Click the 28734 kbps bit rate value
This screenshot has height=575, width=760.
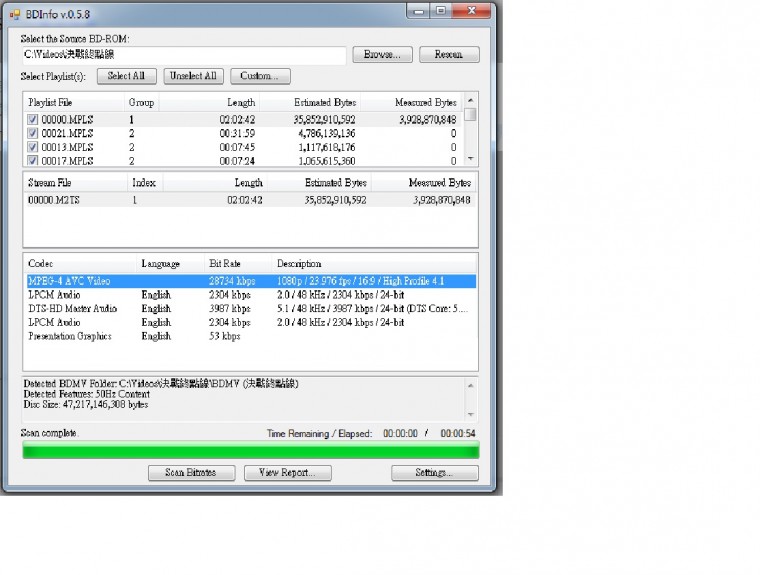point(232,281)
